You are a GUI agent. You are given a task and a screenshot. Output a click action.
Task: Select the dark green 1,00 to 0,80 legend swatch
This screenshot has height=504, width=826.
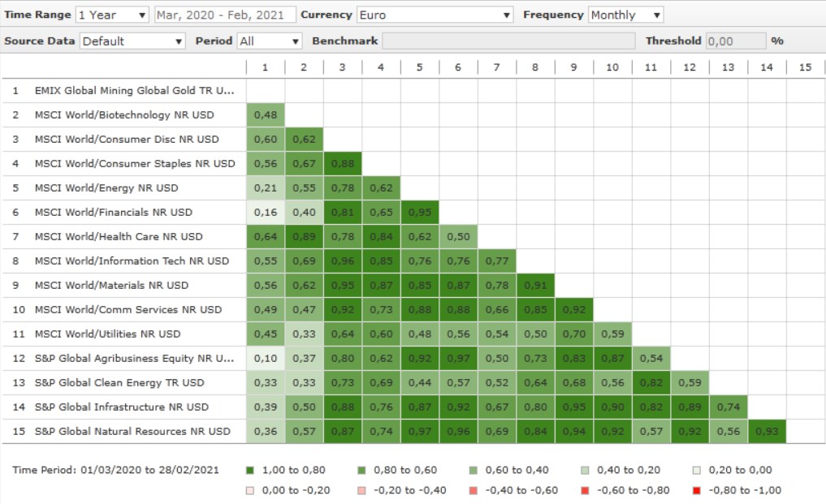click(249, 470)
